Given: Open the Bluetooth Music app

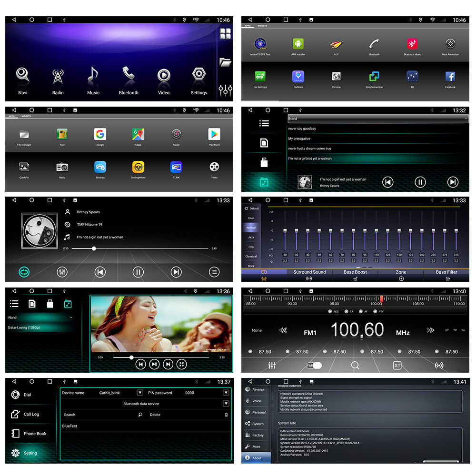Looking at the screenshot, I should pyautogui.click(x=412, y=44).
